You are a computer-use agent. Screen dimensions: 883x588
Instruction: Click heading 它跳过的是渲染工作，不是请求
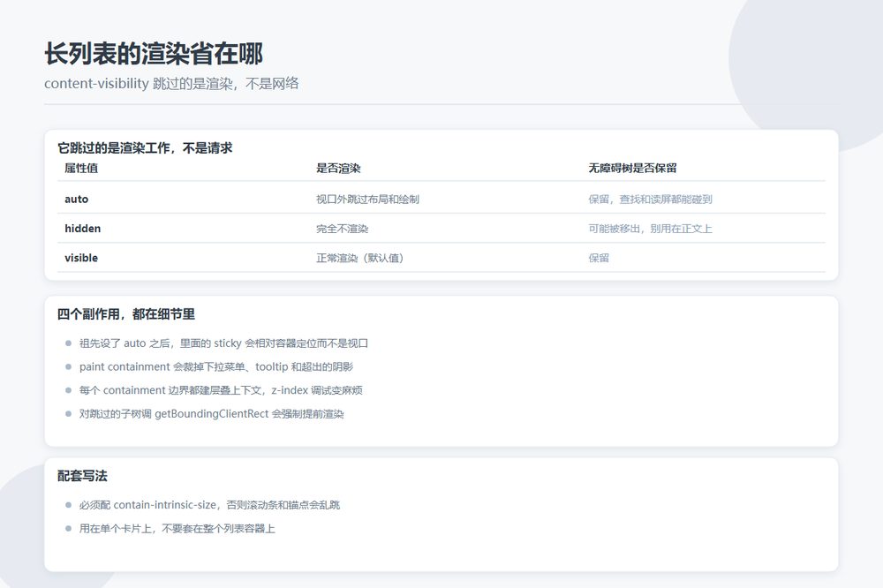coord(145,148)
